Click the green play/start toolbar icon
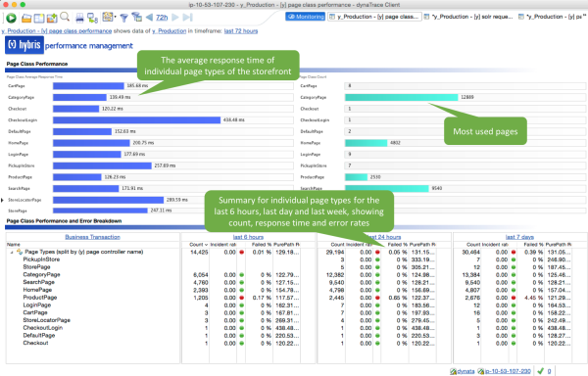Screen dimensions: 588x376 11,18
